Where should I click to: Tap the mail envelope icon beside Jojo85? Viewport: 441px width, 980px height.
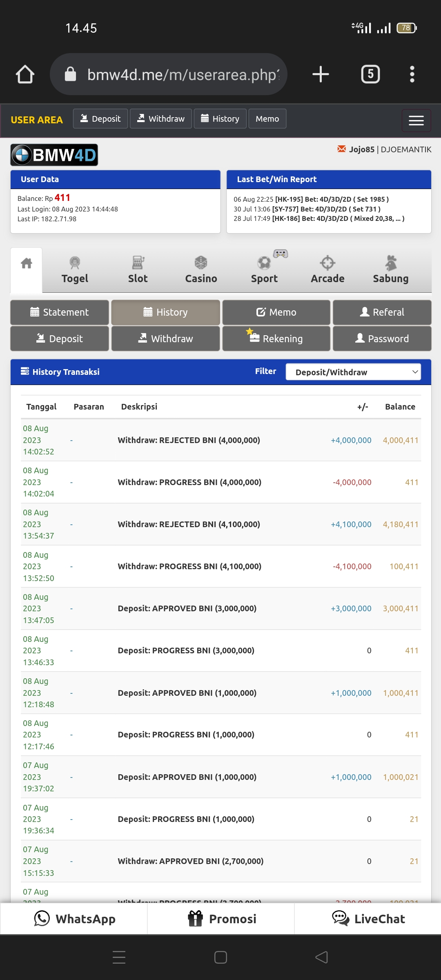[341, 149]
